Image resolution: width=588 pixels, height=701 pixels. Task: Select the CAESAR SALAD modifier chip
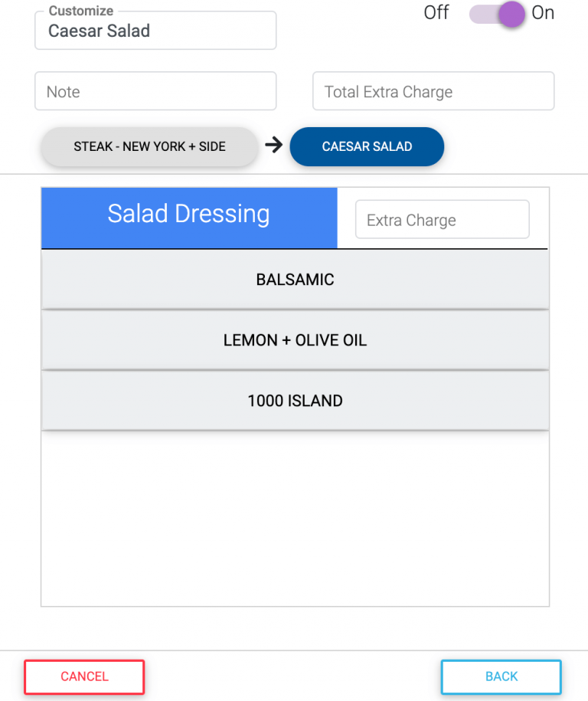click(367, 146)
